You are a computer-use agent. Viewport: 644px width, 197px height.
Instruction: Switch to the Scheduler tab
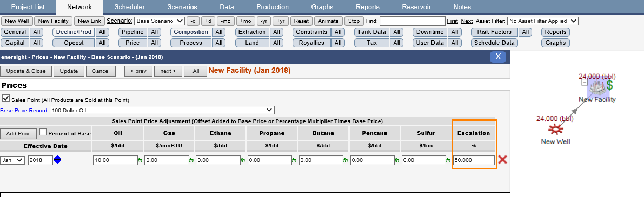(129, 7)
